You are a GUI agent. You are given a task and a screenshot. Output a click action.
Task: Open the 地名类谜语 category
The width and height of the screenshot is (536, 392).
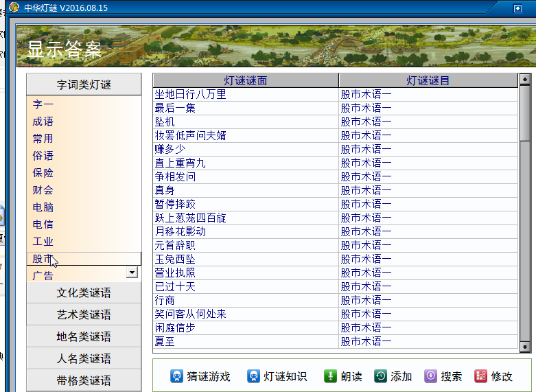[x=84, y=336]
